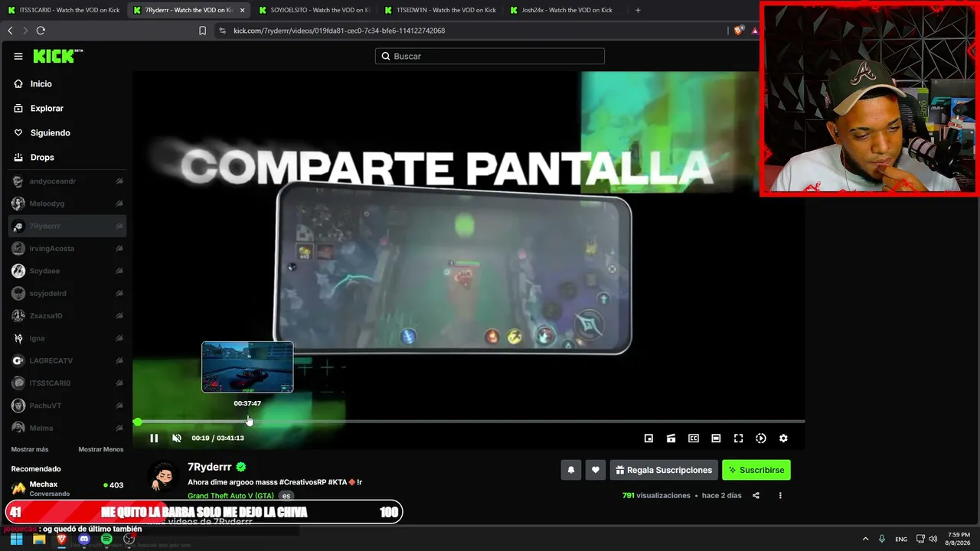Show hidden system tray icons
This screenshot has width=980, height=551.
click(865, 539)
